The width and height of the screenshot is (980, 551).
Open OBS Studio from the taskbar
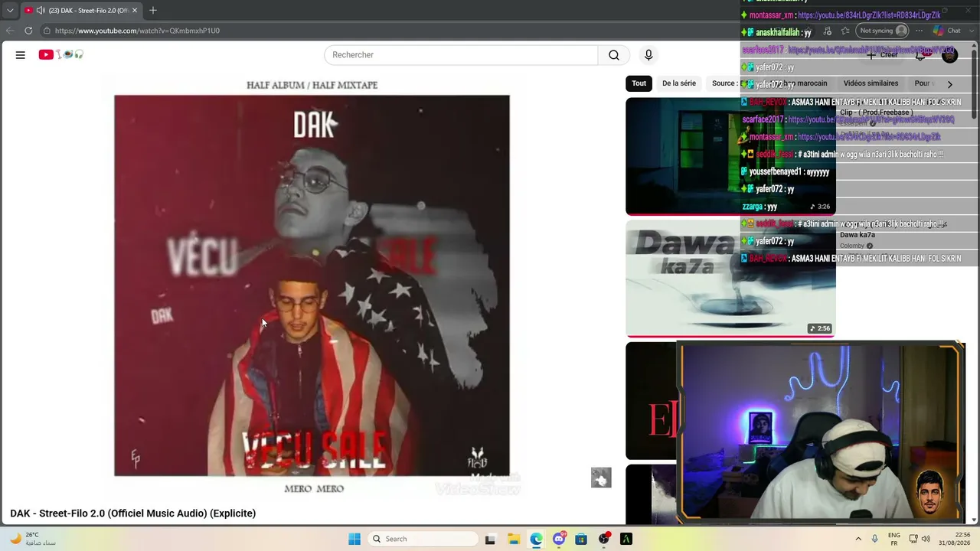pos(604,539)
